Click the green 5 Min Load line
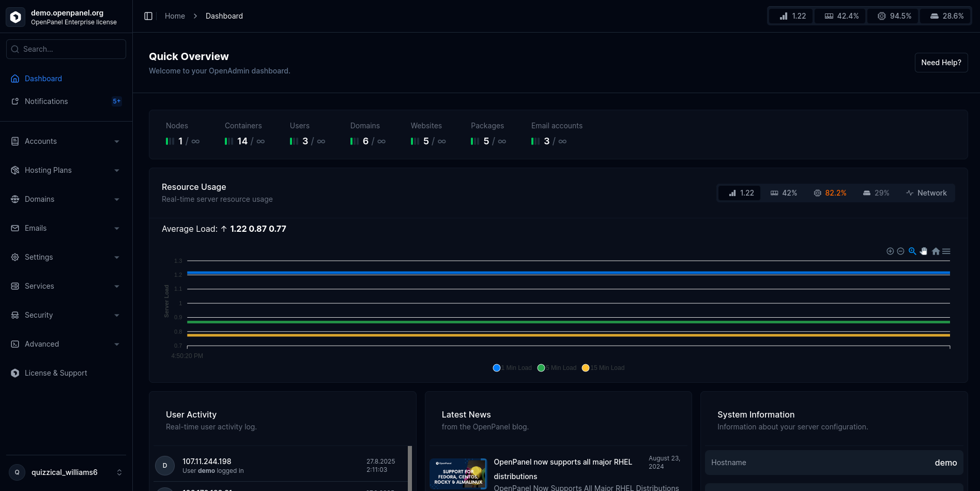The height and width of the screenshot is (491, 980). 569,322
